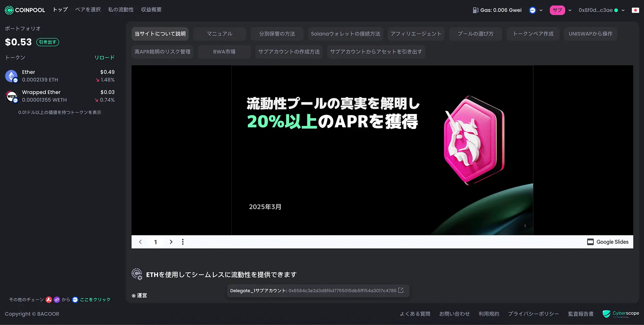The image size is (644, 325).
Task: Click wallet address 0x8f0d...c3ae
Action: tap(595, 10)
